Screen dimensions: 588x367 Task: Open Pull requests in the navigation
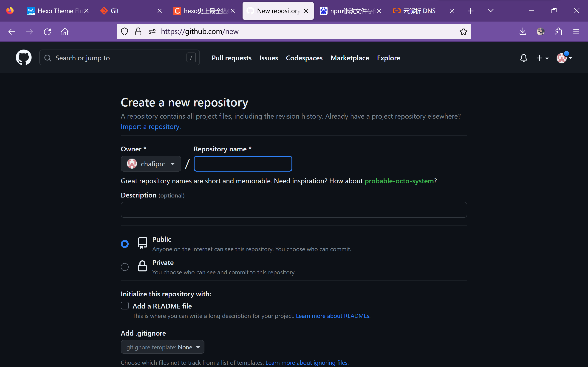[x=231, y=58]
